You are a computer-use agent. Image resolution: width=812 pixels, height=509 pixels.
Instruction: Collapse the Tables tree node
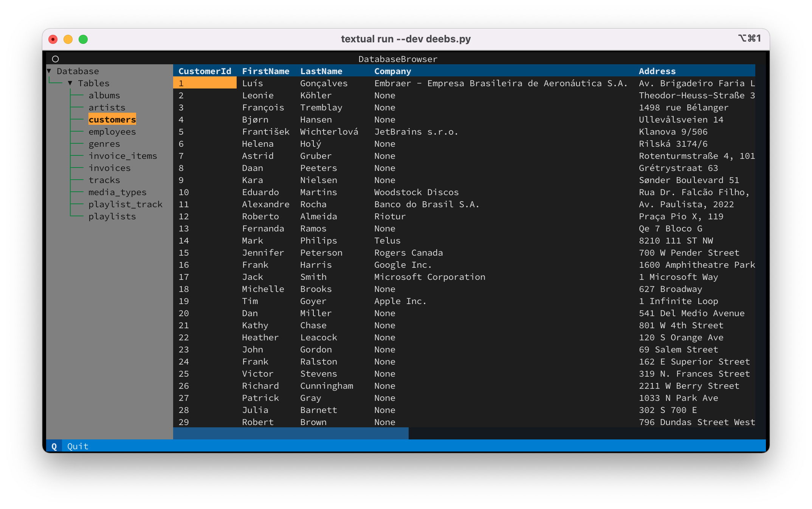(x=70, y=83)
